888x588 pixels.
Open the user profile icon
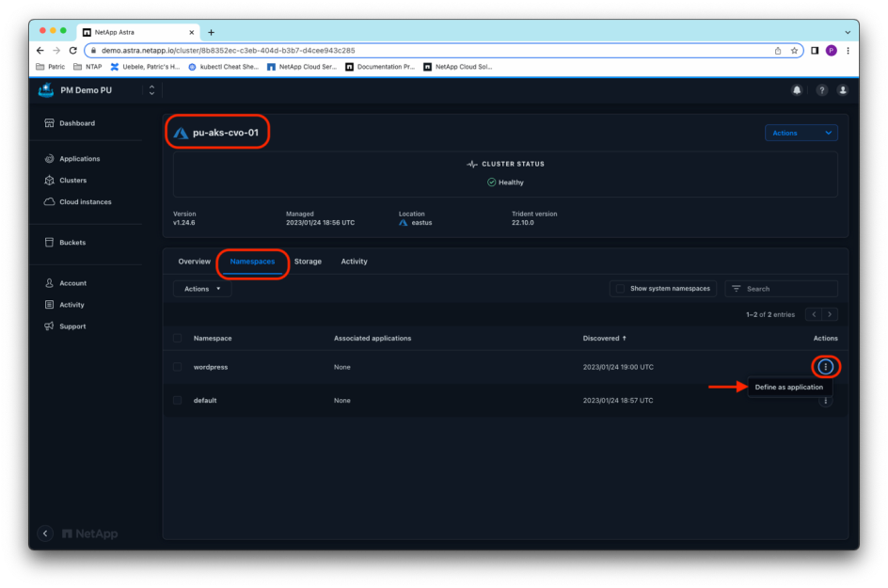pyautogui.click(x=843, y=90)
